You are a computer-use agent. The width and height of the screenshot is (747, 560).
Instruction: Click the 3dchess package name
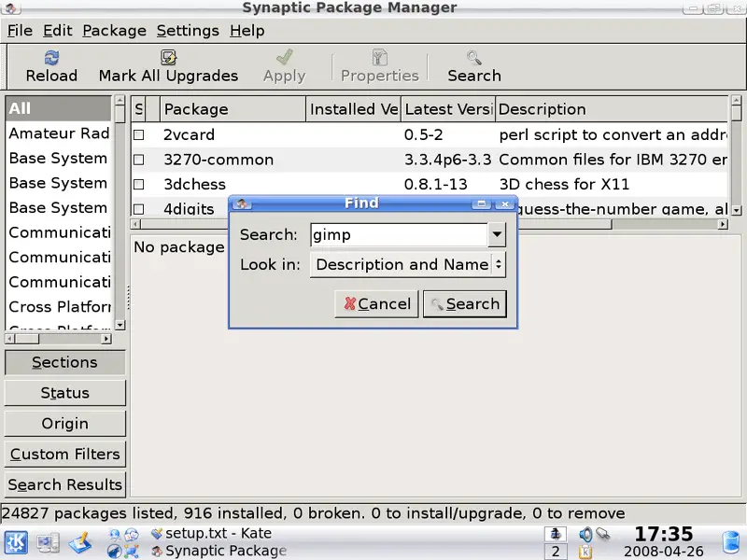[x=195, y=184]
